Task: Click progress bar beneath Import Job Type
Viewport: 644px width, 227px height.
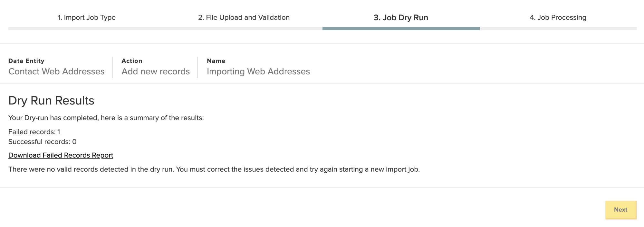Action: point(87,29)
